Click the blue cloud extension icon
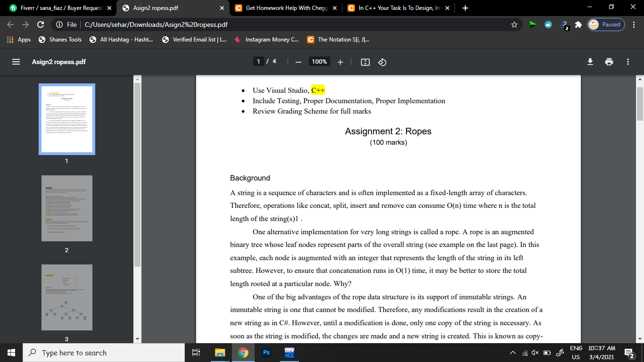Viewport: 644px width, 362px height. pos(548,25)
